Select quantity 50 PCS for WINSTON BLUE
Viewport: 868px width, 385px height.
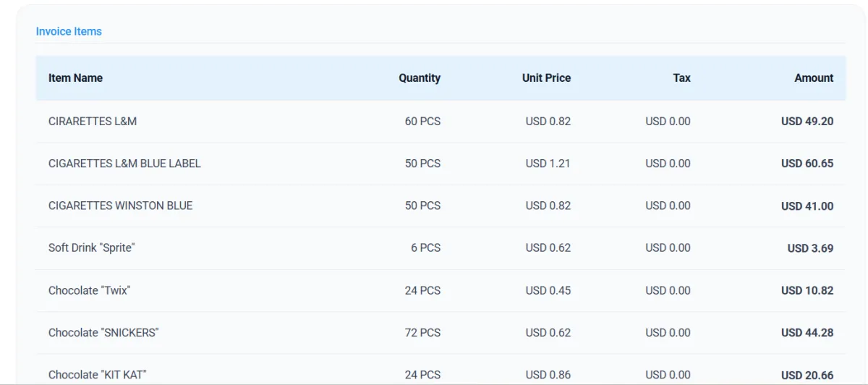point(422,206)
